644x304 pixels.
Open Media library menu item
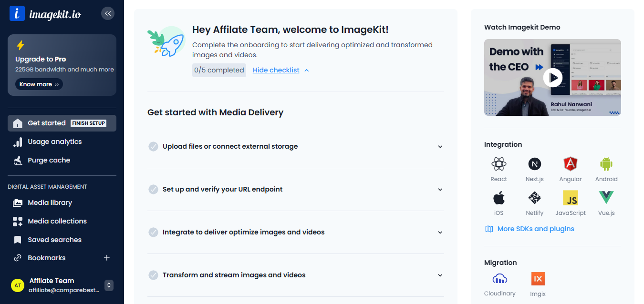pos(62,203)
